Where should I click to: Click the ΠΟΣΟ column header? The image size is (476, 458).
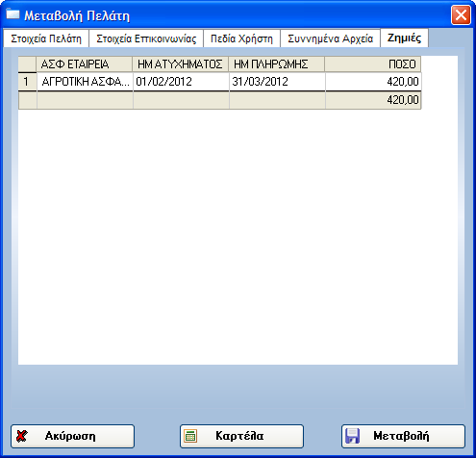coord(373,64)
